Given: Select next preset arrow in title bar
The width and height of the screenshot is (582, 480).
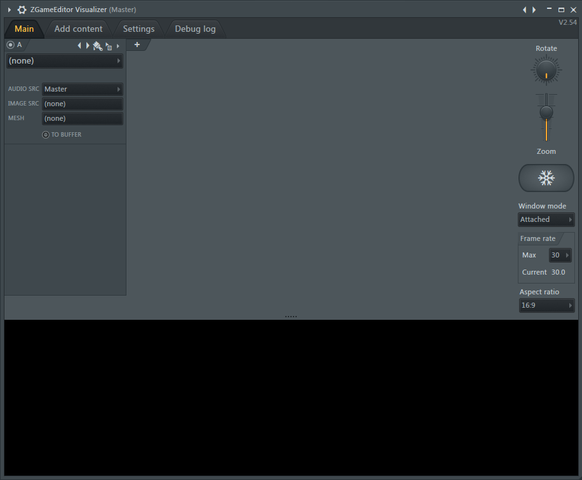Looking at the screenshot, I should 534,10.
